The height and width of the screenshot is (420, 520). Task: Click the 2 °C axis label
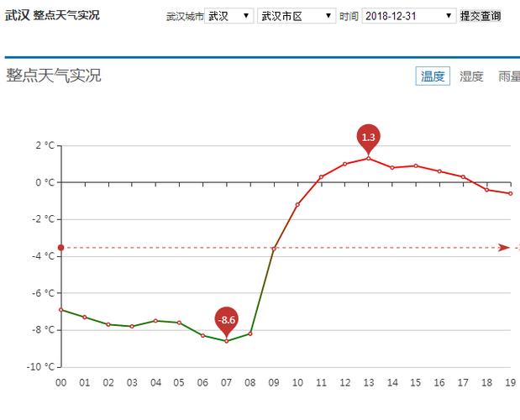(x=45, y=145)
